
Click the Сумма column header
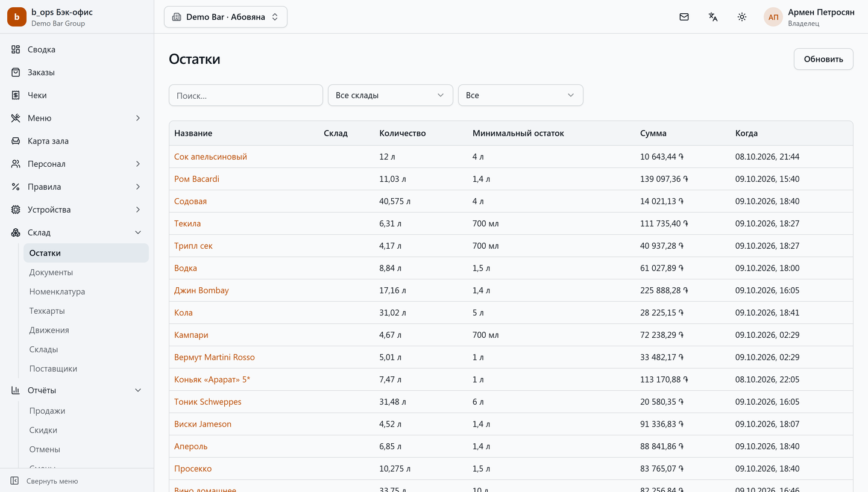tap(653, 133)
